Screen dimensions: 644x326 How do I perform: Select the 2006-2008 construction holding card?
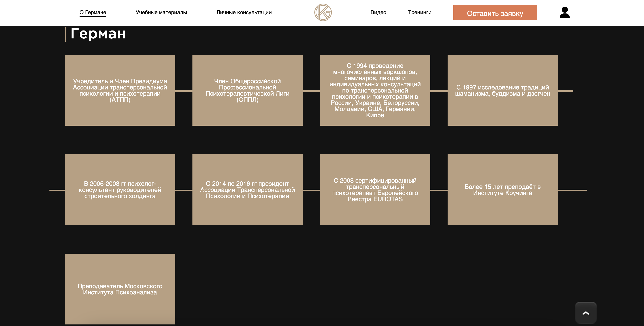coord(120,190)
